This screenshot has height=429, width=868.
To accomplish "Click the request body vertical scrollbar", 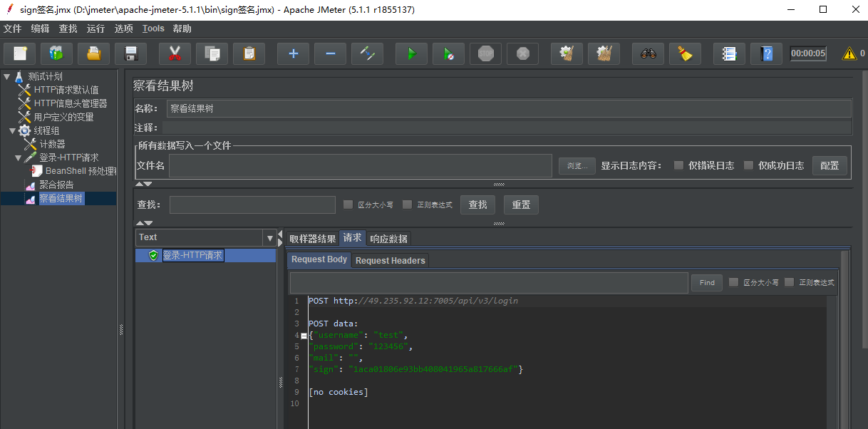I will point(845,339).
